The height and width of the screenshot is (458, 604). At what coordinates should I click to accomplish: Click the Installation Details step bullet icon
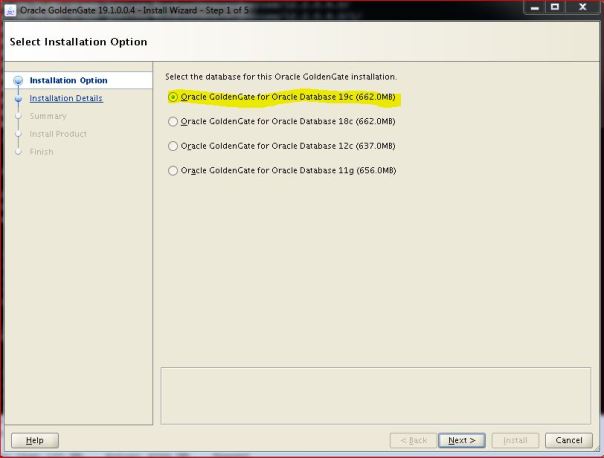17,98
